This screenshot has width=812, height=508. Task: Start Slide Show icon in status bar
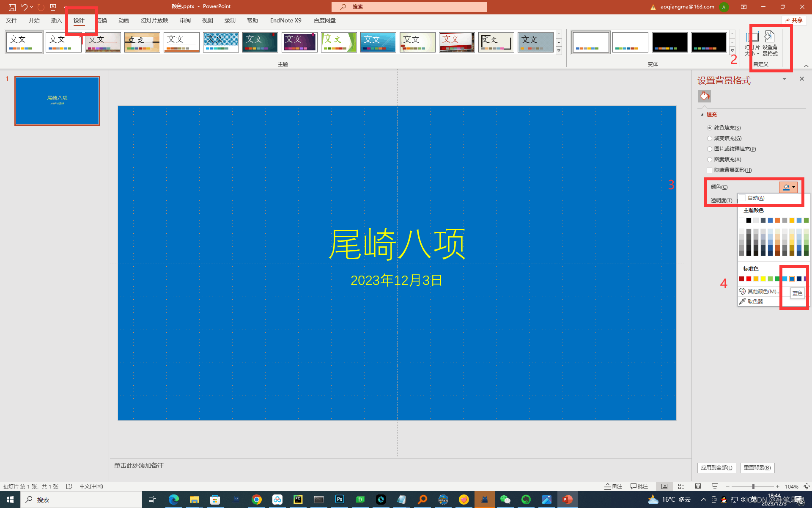tap(715, 486)
